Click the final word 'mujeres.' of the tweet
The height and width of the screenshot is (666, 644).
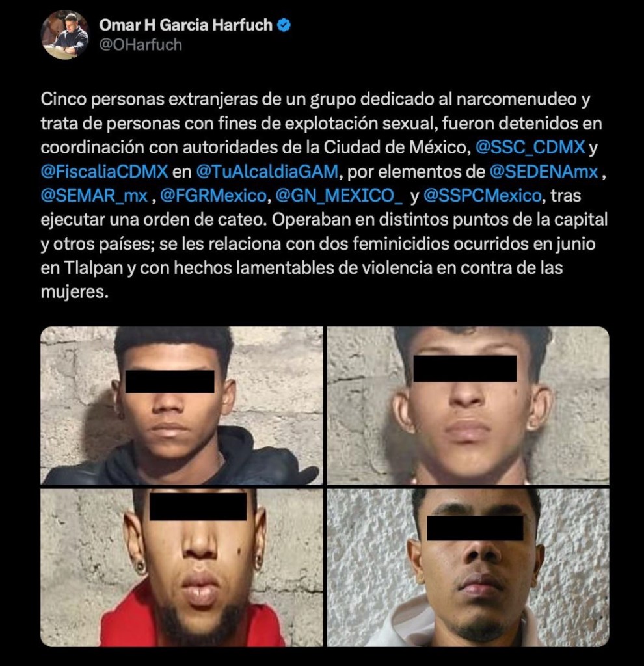[x=74, y=292]
